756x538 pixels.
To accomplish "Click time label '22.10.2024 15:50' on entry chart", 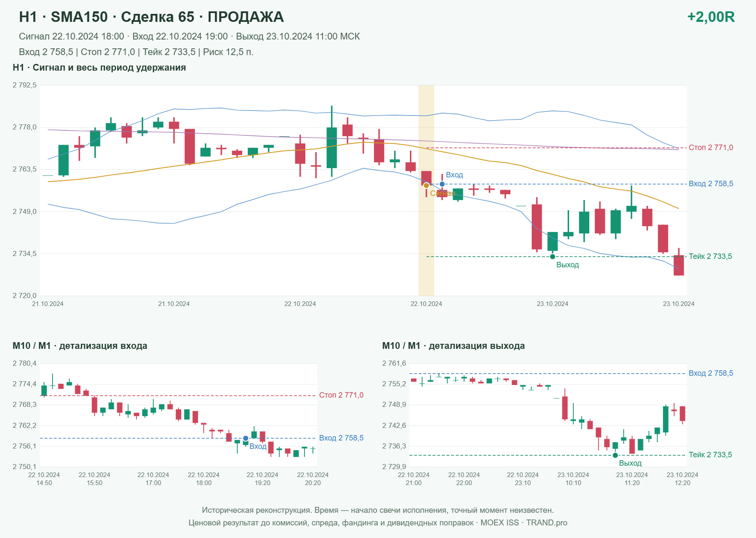I will (94, 479).
